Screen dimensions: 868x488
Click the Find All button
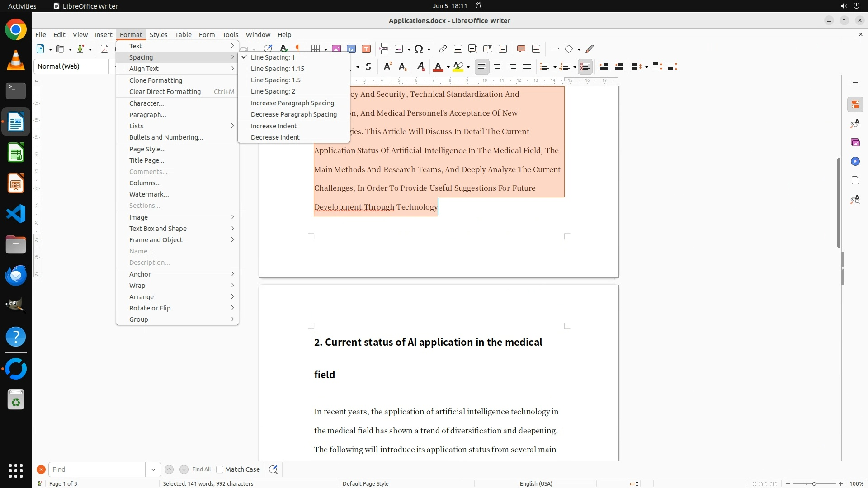[201, 469]
